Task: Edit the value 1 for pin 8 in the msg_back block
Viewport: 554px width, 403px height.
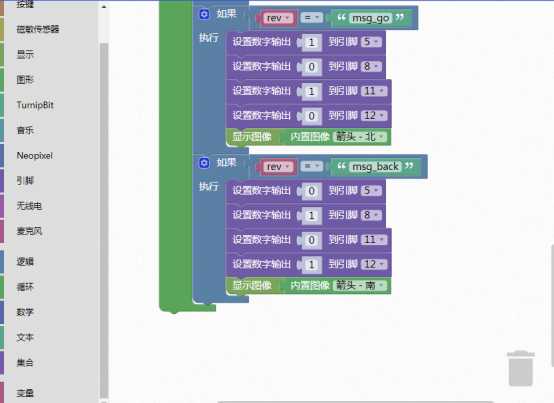Action: tap(311, 215)
